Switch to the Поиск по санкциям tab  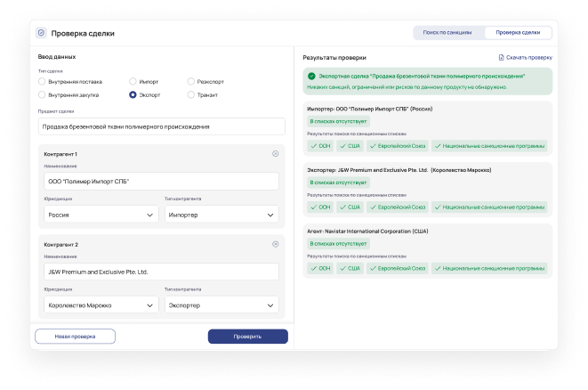(x=447, y=32)
